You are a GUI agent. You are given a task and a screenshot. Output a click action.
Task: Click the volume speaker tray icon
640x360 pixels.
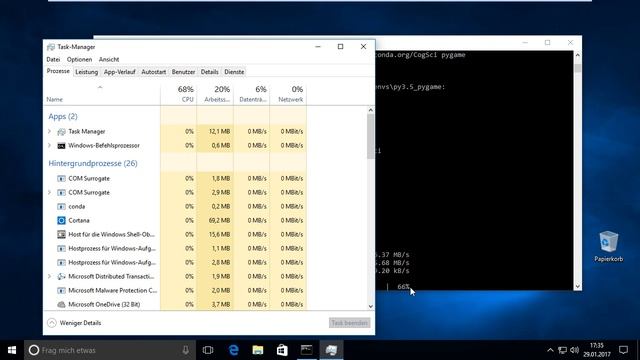[575, 350]
